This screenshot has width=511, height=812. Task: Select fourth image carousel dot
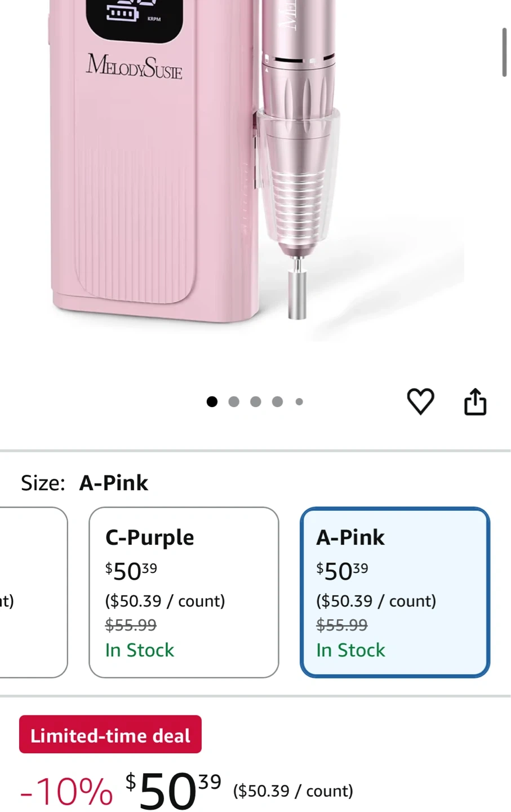[277, 401]
